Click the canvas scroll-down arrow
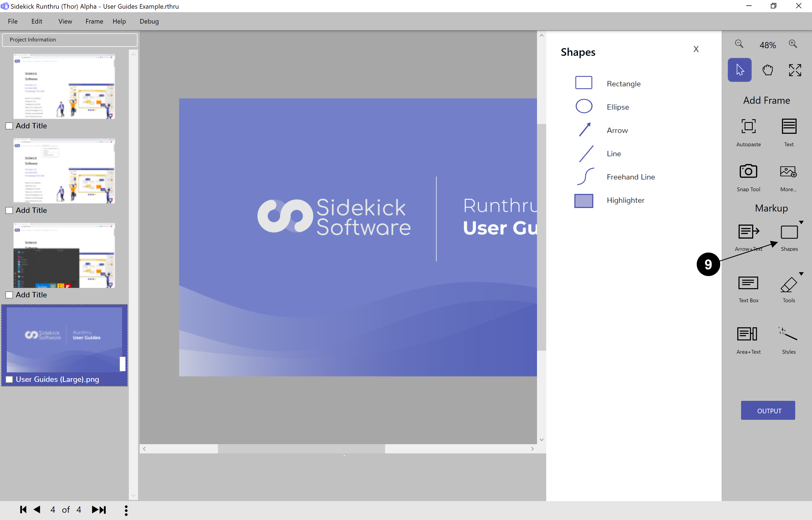 541,440
